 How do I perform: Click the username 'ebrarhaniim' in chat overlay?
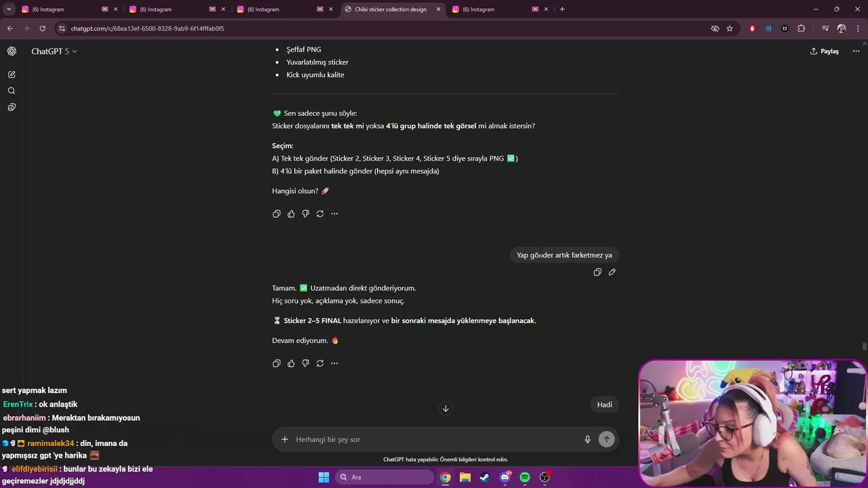24,418
